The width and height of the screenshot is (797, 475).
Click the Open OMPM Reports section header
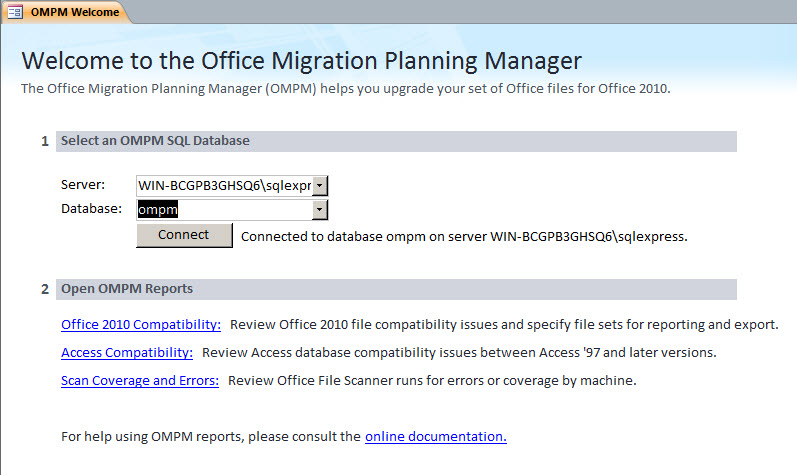click(x=396, y=289)
